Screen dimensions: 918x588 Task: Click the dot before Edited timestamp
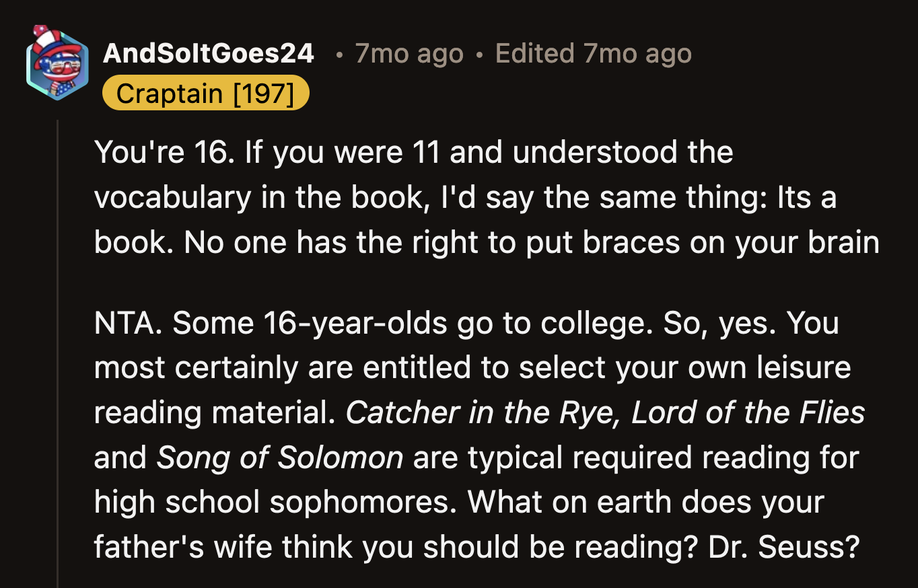(x=481, y=54)
